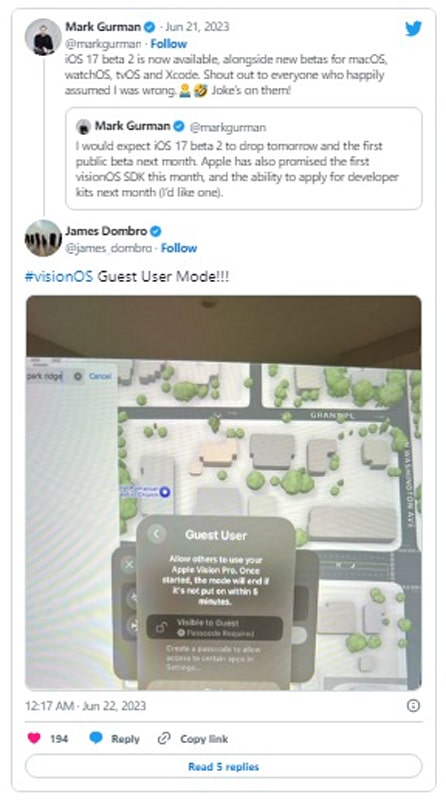Image resolution: width=446 pixels, height=800 pixels.
Task: Click Read 5 replies button
Action: point(224,766)
